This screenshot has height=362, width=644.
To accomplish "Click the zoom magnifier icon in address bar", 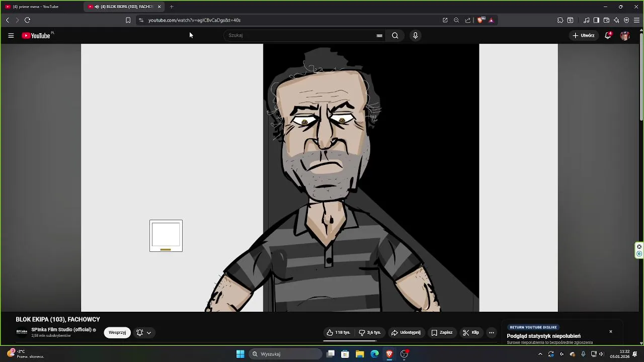I will pos(456,20).
